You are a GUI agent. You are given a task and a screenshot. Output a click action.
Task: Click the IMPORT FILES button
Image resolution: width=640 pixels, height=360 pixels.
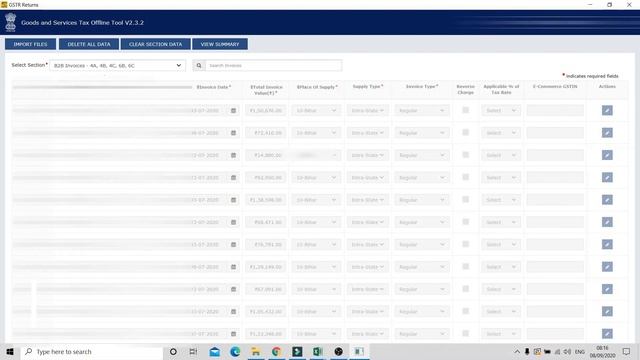tap(31, 44)
